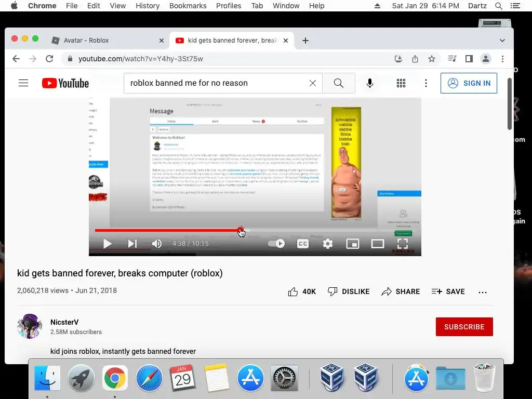Like the video with thumbs up
This screenshot has width=532, height=399.
(302, 291)
